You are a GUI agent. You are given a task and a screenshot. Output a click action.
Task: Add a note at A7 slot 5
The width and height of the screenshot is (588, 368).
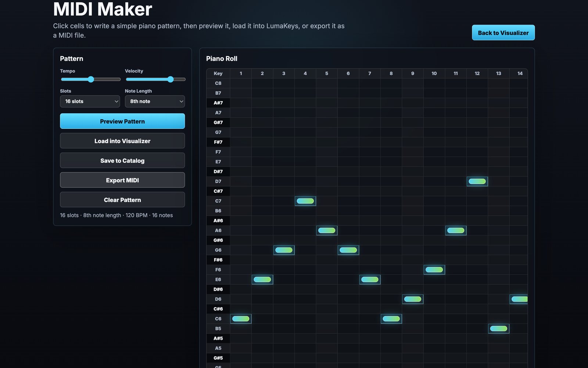click(x=327, y=113)
